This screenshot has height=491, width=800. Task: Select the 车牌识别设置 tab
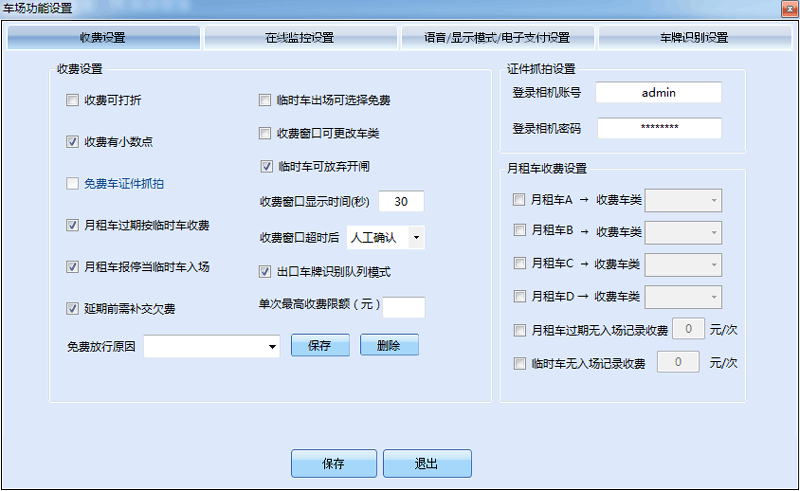(x=693, y=38)
